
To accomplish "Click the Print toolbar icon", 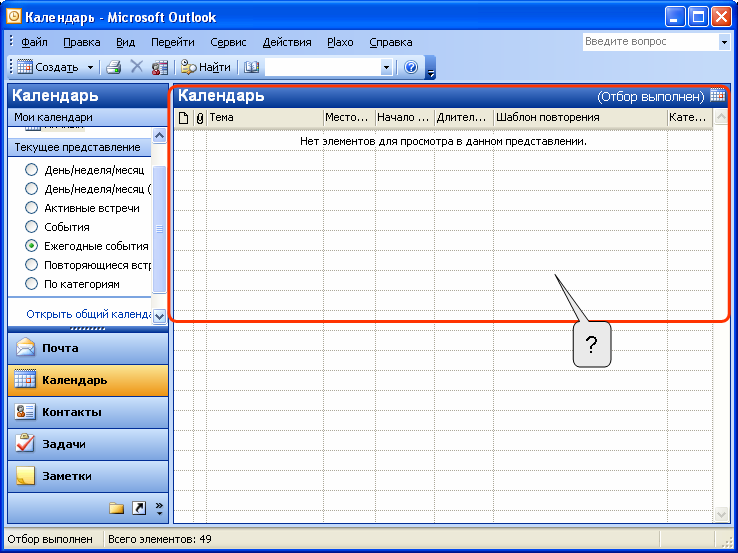I will (x=113, y=67).
